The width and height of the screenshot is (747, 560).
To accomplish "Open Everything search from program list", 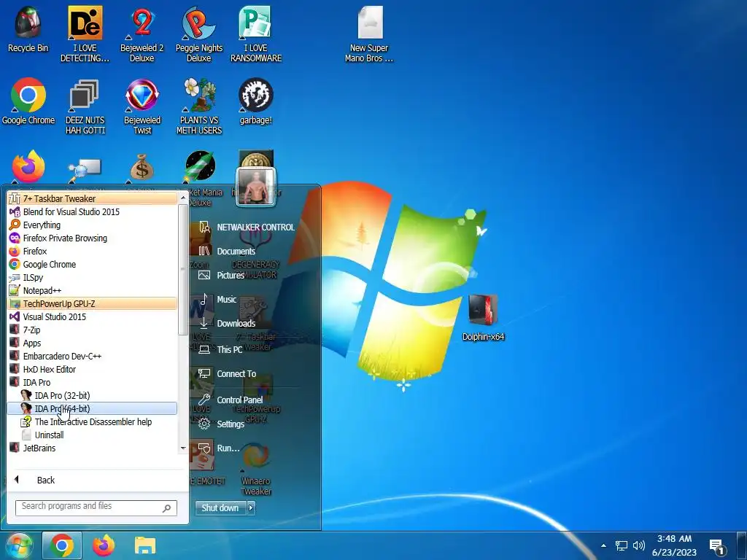I will 93,225.
